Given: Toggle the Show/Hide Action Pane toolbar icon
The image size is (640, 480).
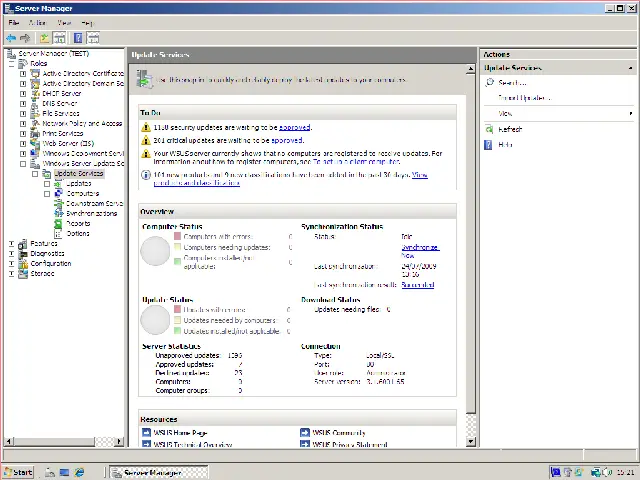Looking at the screenshot, I should pos(93,38).
